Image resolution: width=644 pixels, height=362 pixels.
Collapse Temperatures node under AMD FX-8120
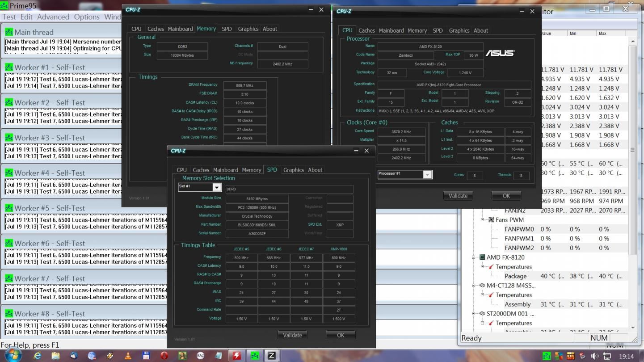click(483, 266)
